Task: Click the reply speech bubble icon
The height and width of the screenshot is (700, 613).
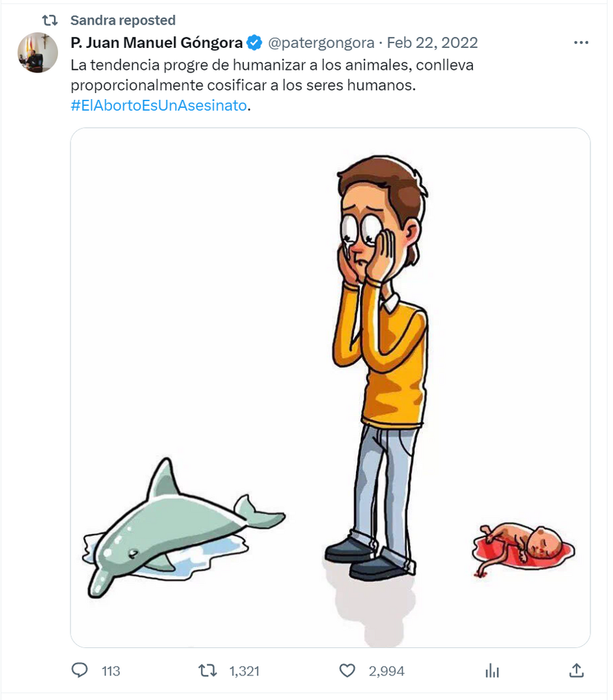Action: point(80,671)
